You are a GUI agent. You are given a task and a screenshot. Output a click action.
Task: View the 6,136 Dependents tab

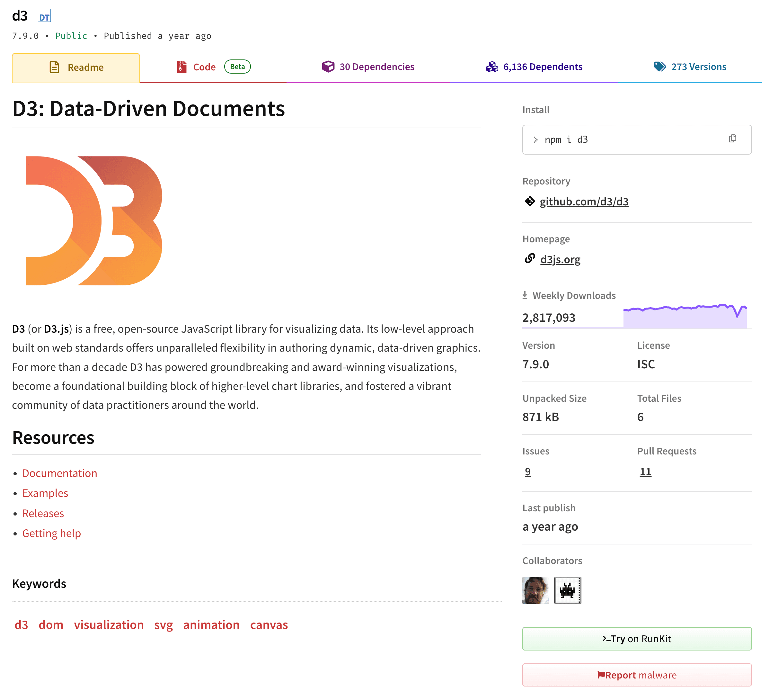point(534,67)
